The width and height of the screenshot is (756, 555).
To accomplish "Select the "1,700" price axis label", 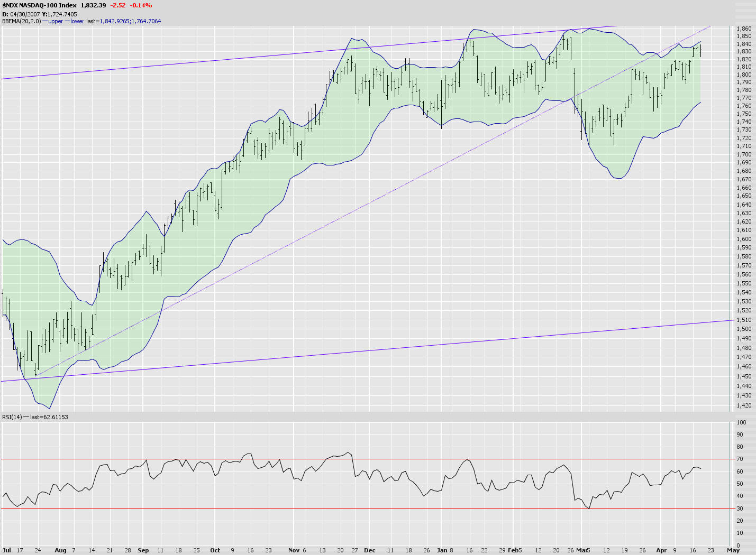I will tap(744, 154).
